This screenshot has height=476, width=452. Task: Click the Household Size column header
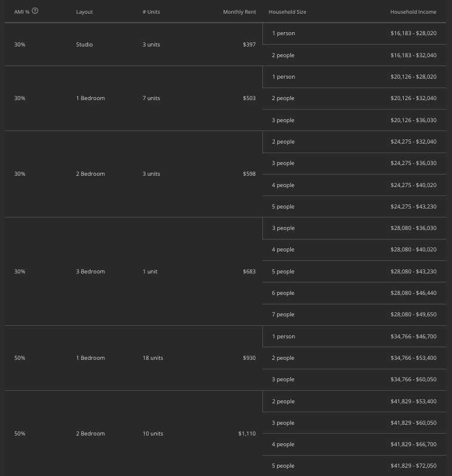(x=287, y=12)
